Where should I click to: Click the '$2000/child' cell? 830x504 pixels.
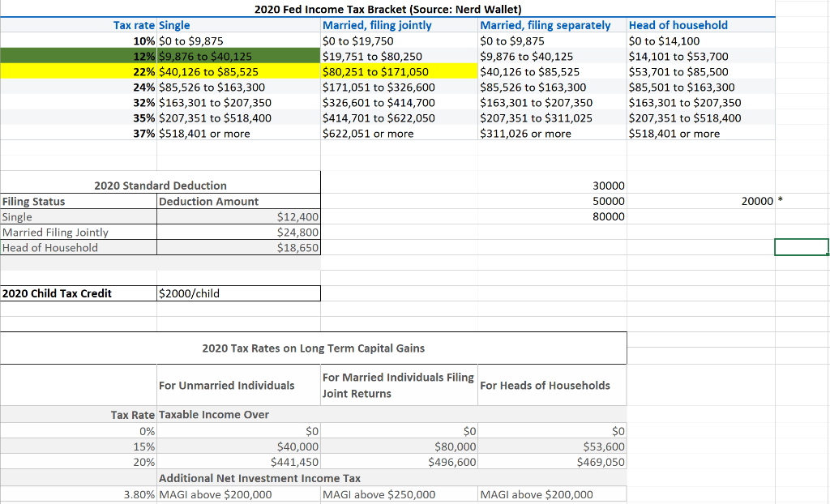239,293
